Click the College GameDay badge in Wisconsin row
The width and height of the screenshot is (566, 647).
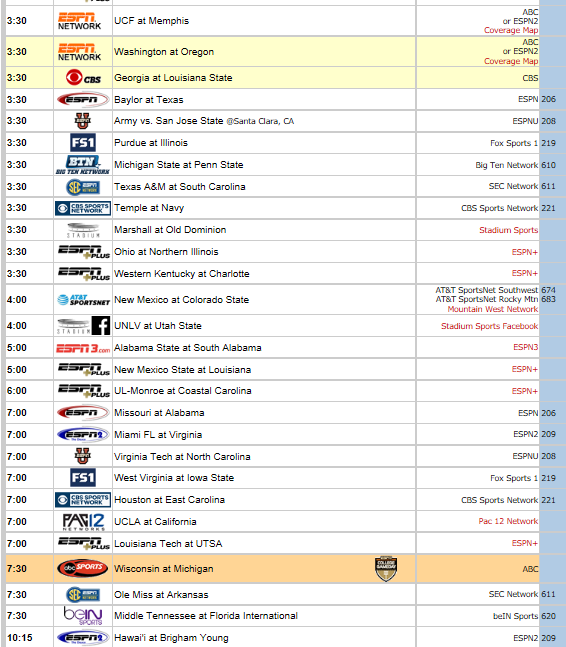pos(386,569)
